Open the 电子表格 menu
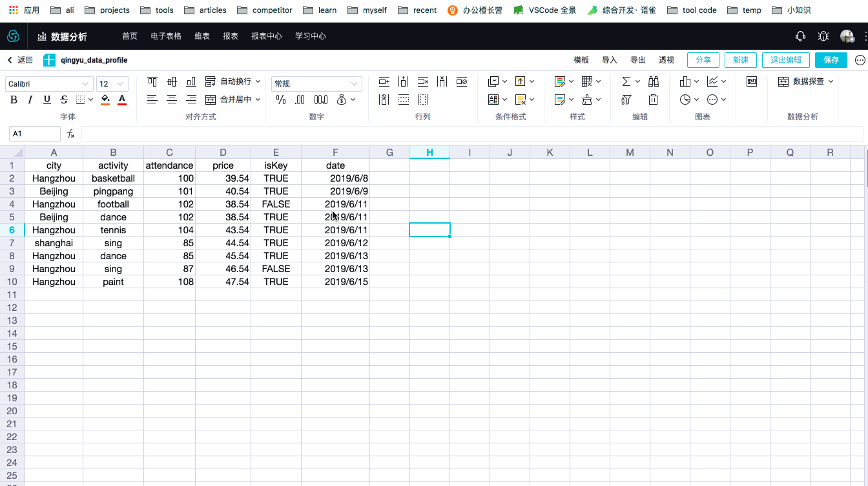Image resolution: width=868 pixels, height=486 pixels. coord(166,36)
